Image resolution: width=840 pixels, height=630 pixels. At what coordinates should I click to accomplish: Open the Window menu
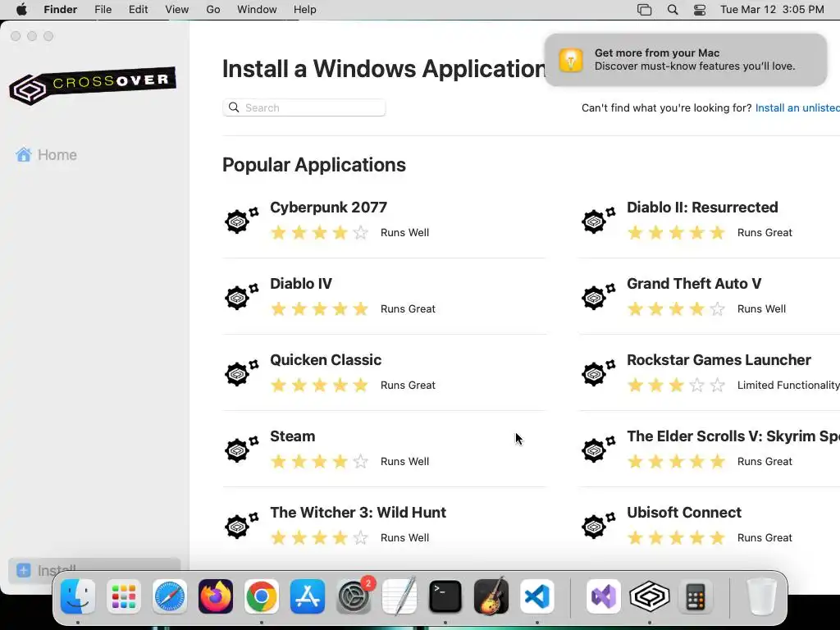point(257,10)
